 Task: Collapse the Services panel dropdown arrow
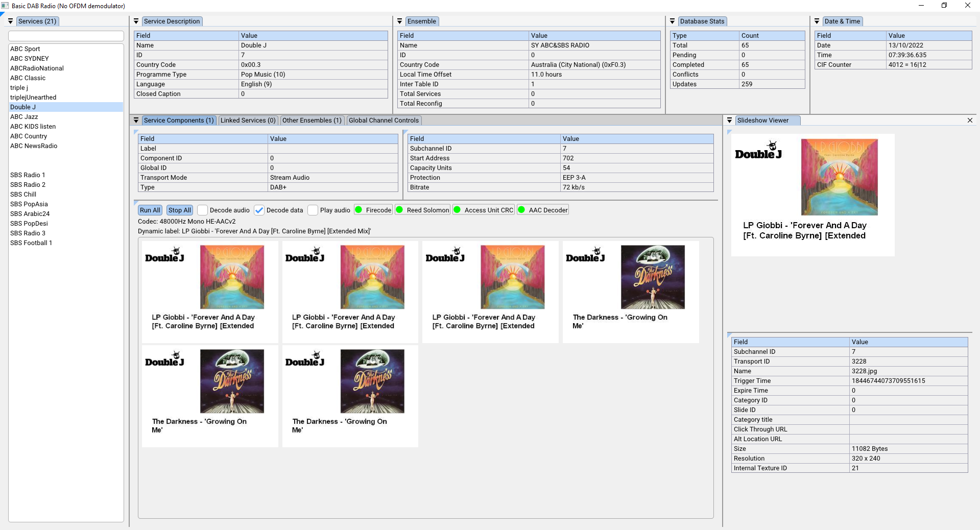pyautogui.click(x=10, y=21)
